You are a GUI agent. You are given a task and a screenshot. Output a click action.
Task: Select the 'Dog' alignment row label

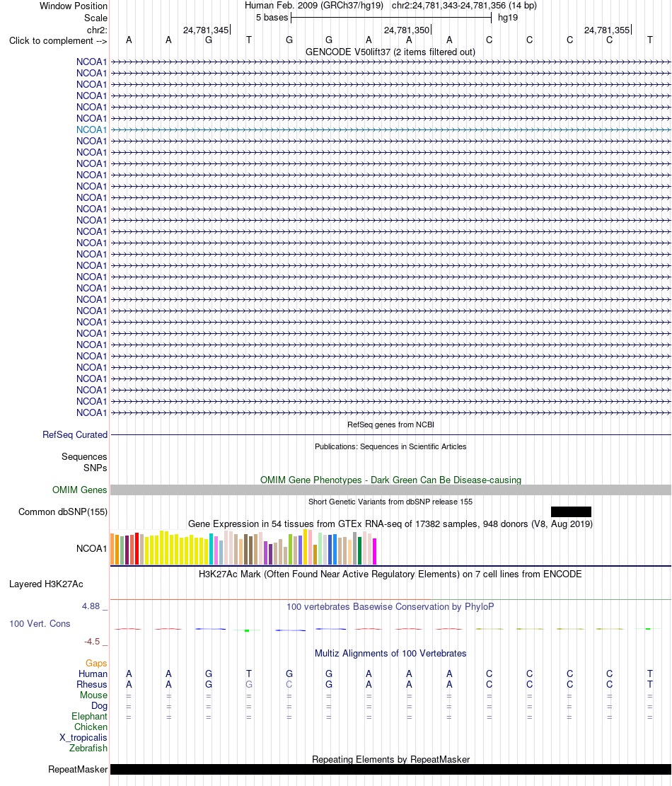coord(99,705)
